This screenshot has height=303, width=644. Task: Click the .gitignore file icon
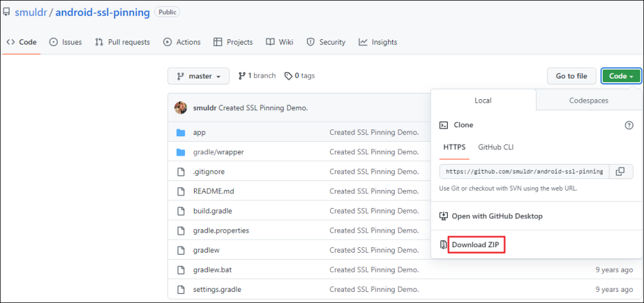click(181, 171)
